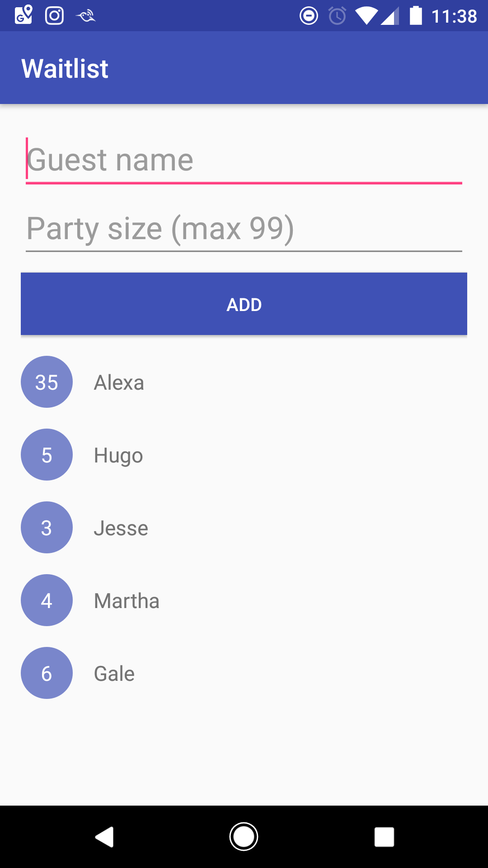Focus the Party size input field

(244, 229)
